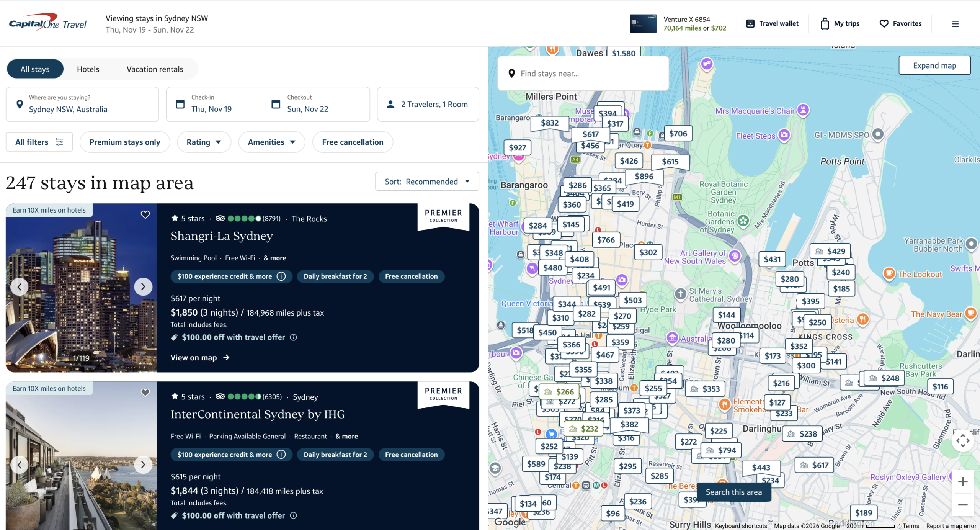
Task: Click The Lookout restaurant marker
Action: [889, 274]
